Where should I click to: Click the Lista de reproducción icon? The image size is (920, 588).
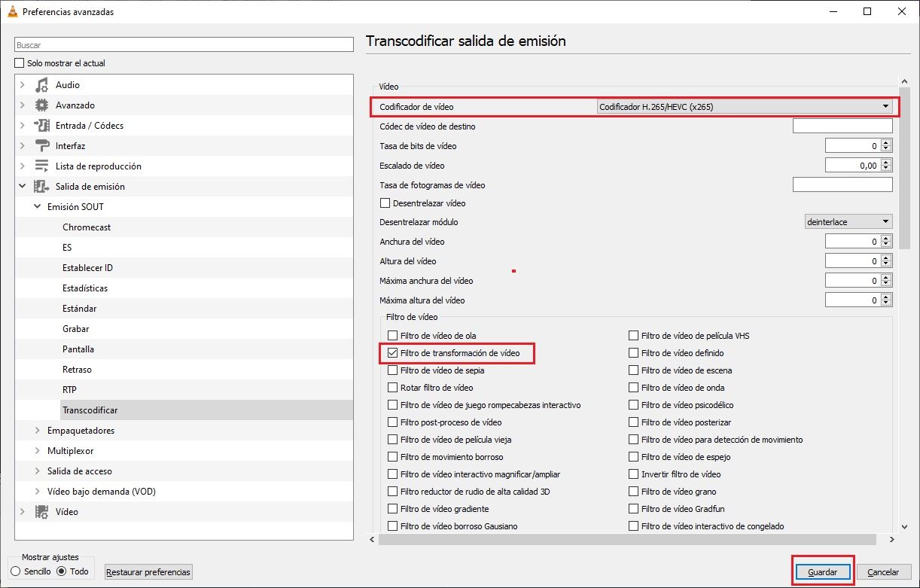pyautogui.click(x=42, y=166)
